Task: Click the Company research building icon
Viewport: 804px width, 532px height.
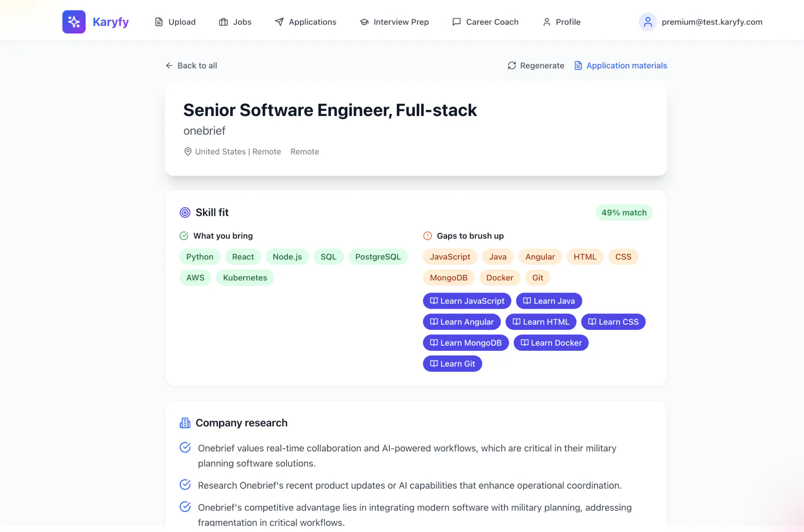Action: coord(185,423)
